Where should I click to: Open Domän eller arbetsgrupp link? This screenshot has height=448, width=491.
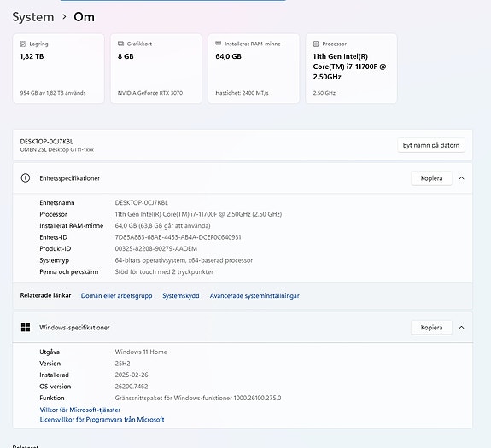tap(116, 295)
